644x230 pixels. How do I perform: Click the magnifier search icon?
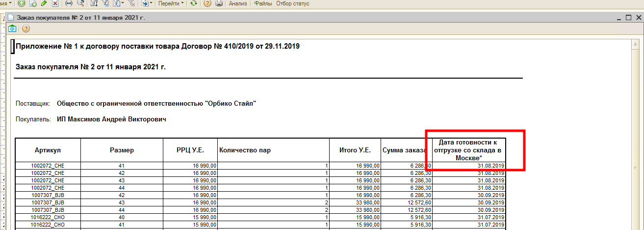click(x=80, y=3)
